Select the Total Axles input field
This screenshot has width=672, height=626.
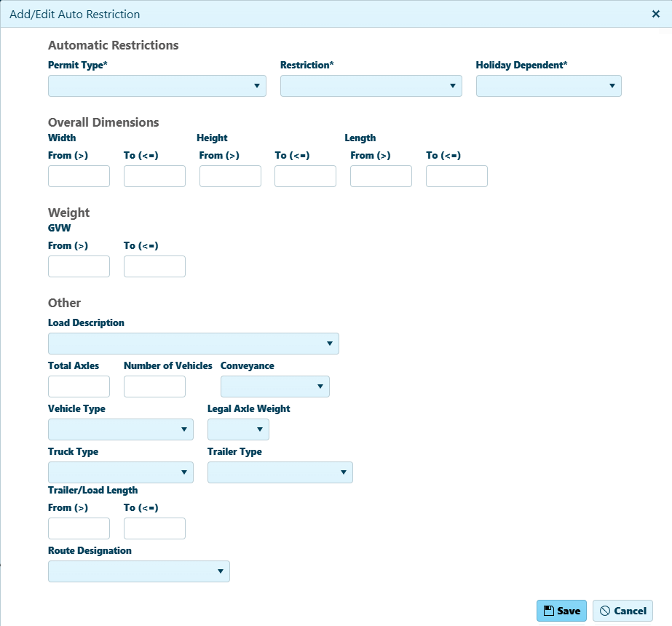[79, 387]
